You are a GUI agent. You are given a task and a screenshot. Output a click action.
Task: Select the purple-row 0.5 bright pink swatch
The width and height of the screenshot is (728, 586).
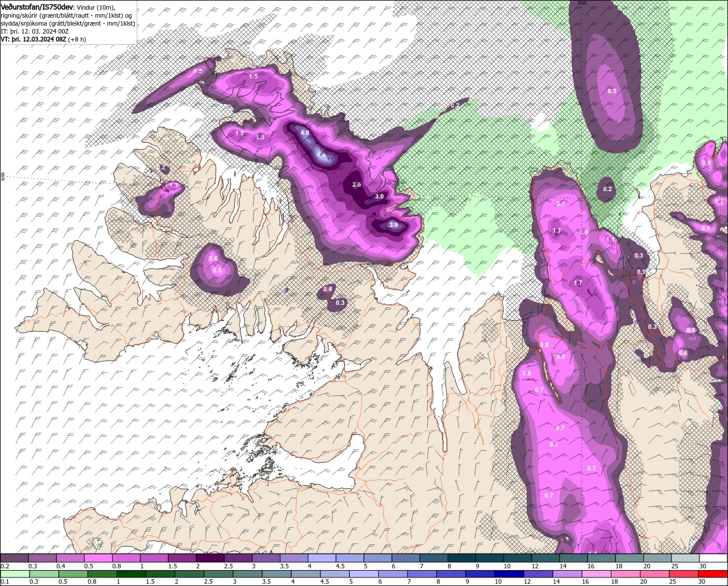click(x=98, y=558)
